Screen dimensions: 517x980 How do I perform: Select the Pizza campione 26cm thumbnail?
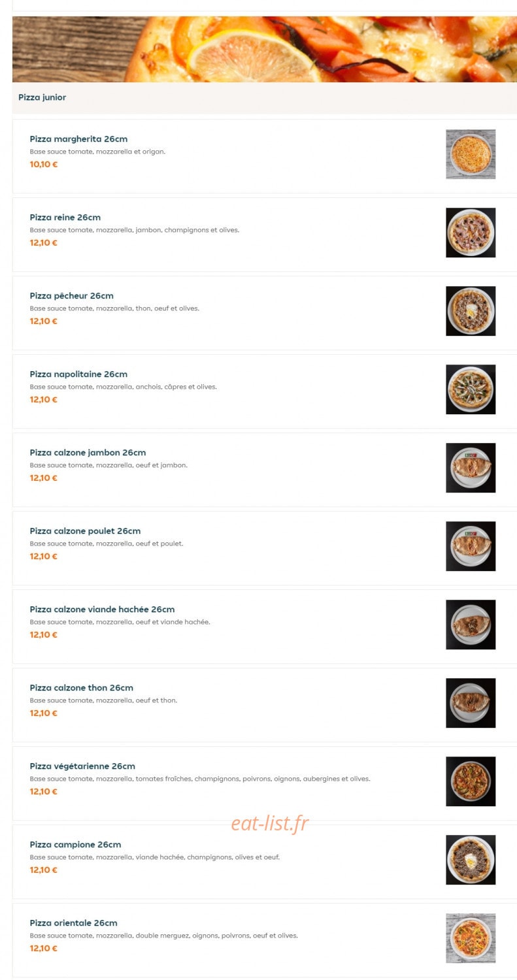(x=471, y=860)
